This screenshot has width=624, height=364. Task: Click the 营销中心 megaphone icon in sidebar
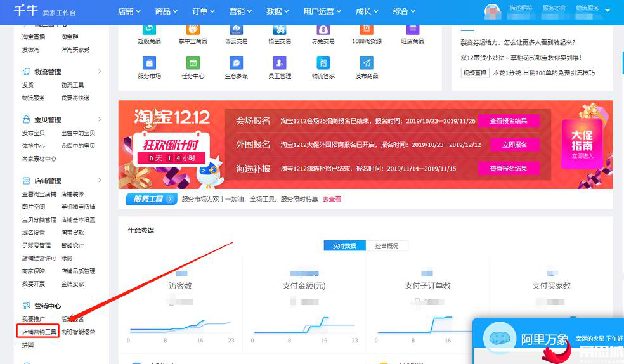tap(26, 306)
